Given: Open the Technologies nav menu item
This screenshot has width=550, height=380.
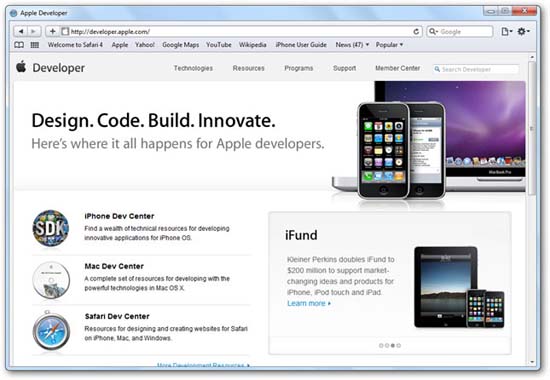Looking at the screenshot, I should click(193, 68).
